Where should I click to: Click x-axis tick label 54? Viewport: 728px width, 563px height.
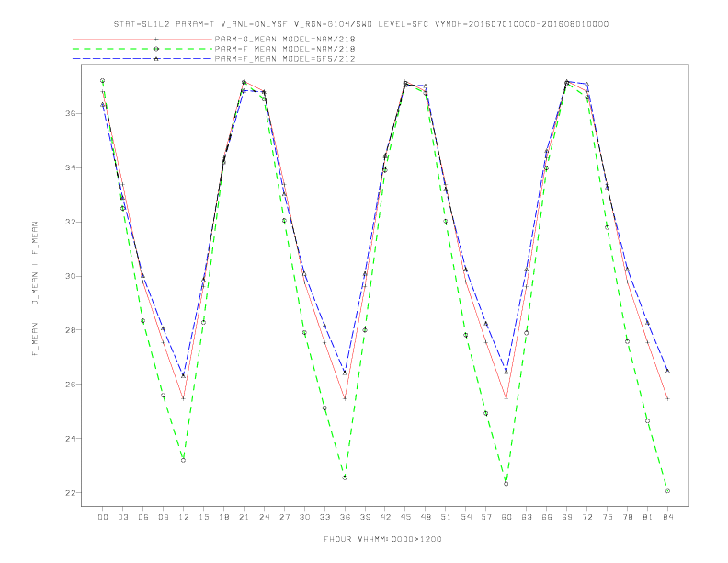(466, 517)
